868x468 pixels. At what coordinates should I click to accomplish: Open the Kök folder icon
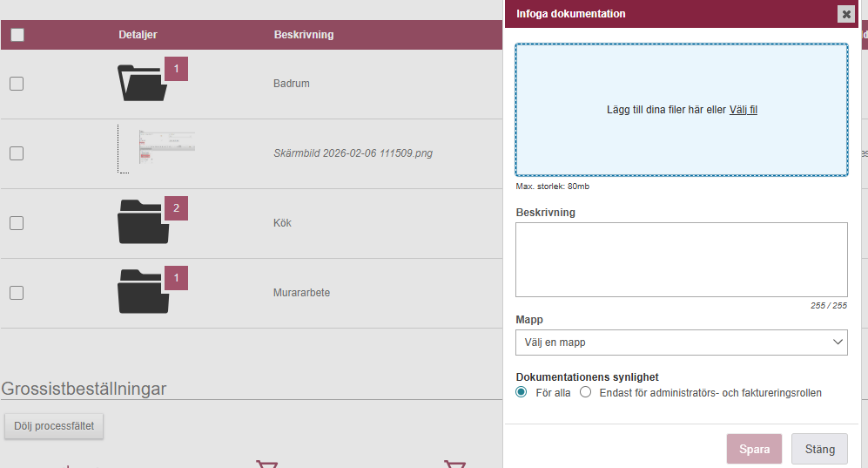pyautogui.click(x=141, y=223)
